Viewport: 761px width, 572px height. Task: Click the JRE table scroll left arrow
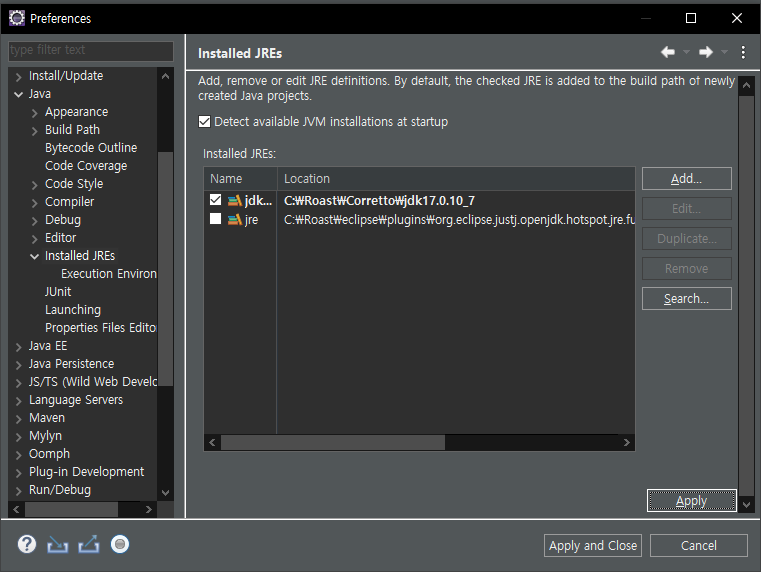[212, 442]
